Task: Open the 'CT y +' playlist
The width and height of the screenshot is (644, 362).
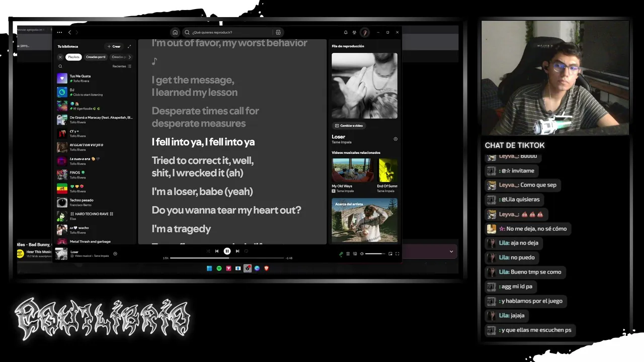Action: tap(95, 134)
